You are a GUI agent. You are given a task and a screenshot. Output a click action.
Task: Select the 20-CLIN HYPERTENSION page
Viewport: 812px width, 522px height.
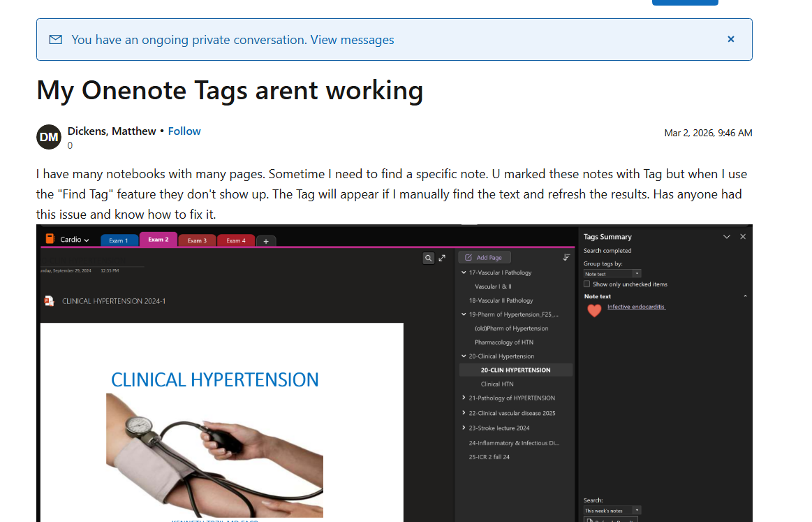pos(516,370)
